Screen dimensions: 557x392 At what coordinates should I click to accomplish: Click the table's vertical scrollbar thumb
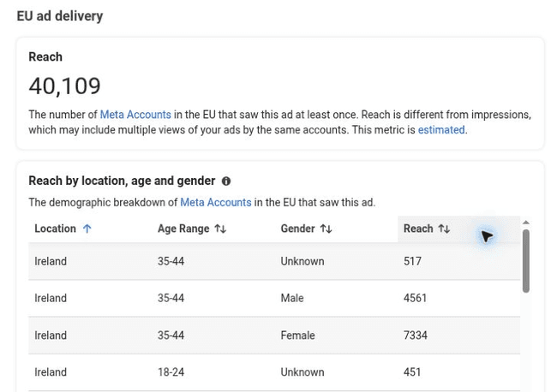click(526, 261)
